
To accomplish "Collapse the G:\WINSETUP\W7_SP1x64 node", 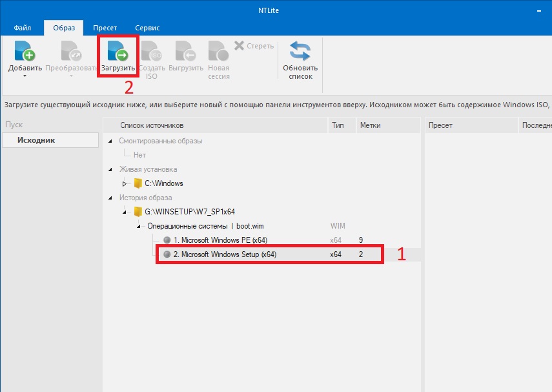I will pos(124,212).
